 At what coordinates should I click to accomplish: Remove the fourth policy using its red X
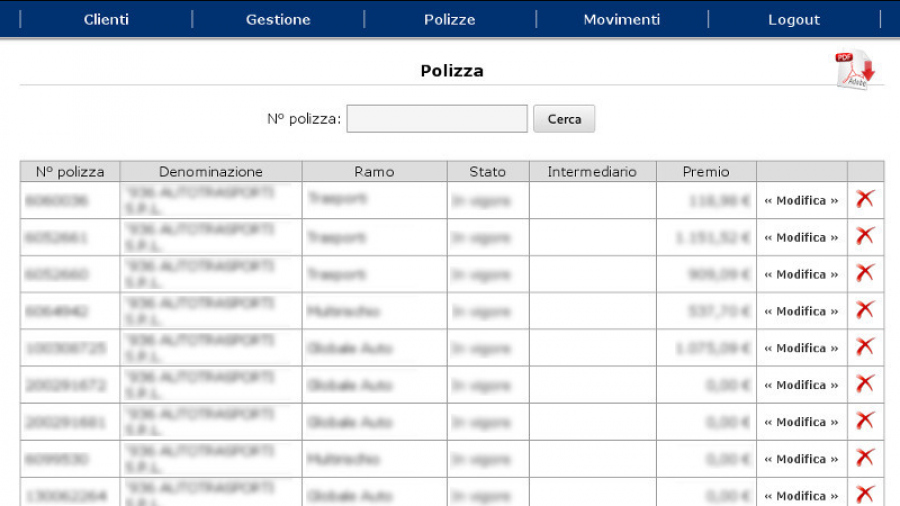coord(865,310)
